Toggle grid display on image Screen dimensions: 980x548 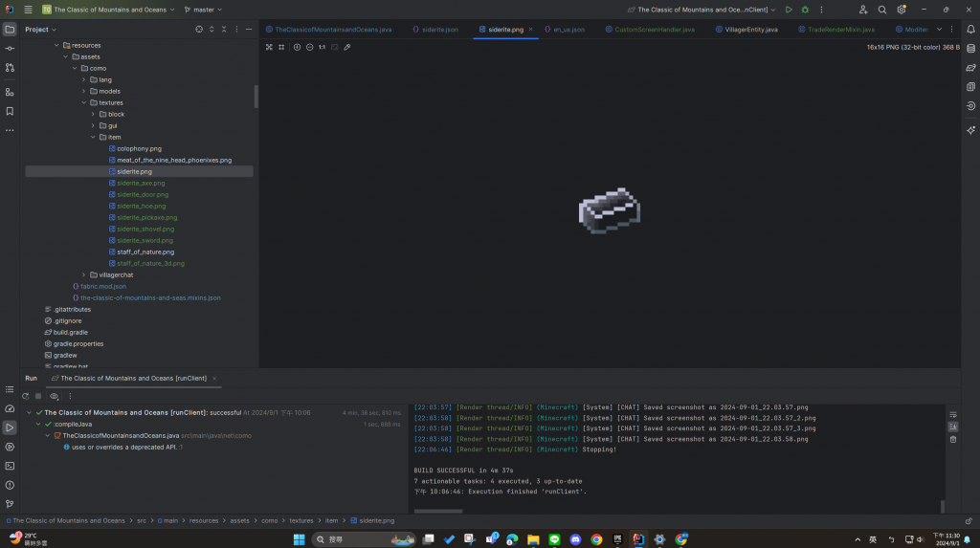(281, 47)
